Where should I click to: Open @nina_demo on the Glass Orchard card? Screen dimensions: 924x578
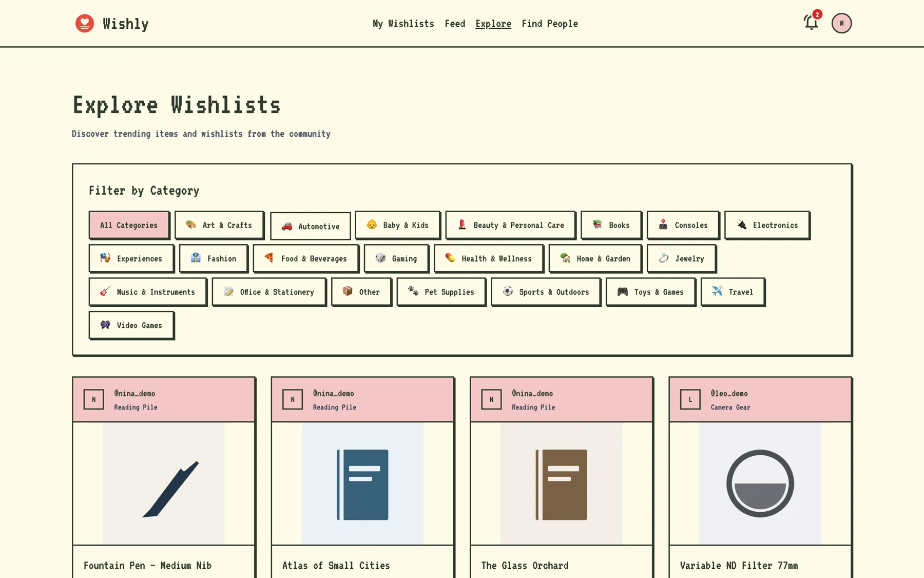pos(532,394)
